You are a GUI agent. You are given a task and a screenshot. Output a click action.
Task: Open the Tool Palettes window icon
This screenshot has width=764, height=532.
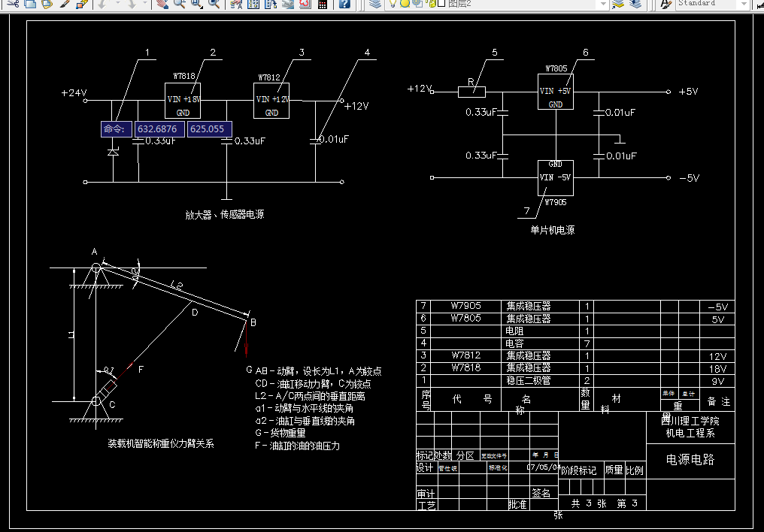(271, 4)
